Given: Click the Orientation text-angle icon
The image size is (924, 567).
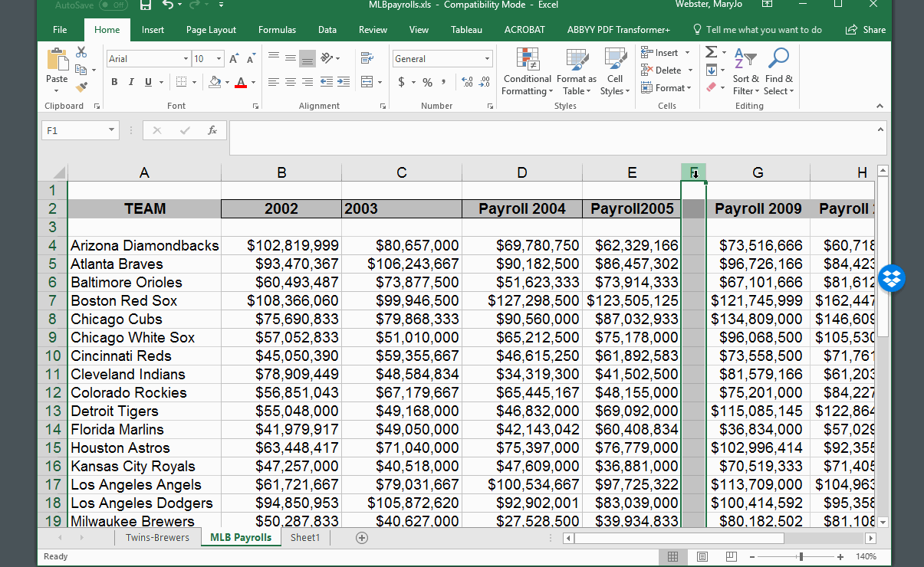Looking at the screenshot, I should [x=327, y=58].
